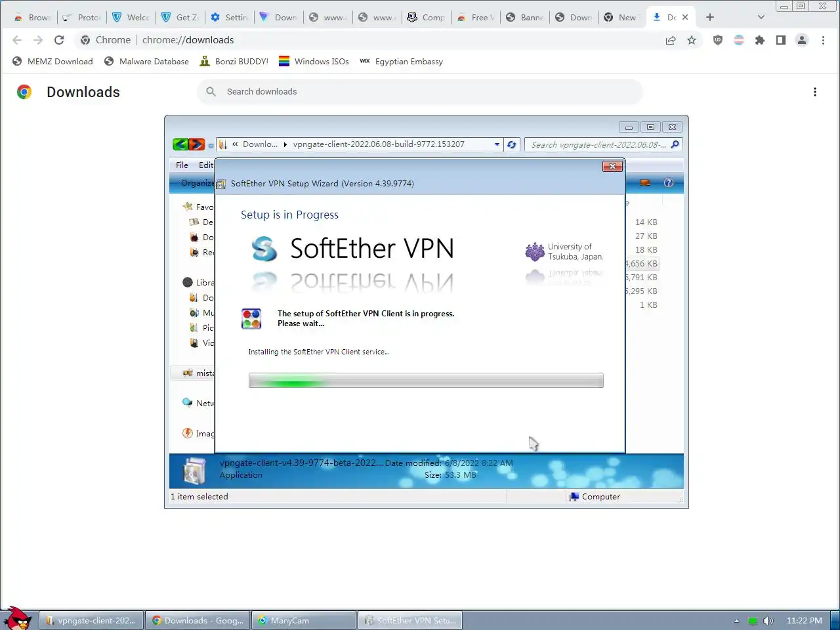
Task: Click Downlo... breadcrumb in Explorer address bar
Action: click(260, 144)
